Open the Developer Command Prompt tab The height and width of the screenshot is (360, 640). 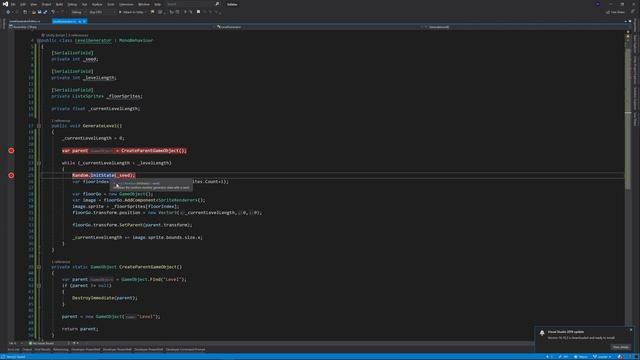[186, 350]
